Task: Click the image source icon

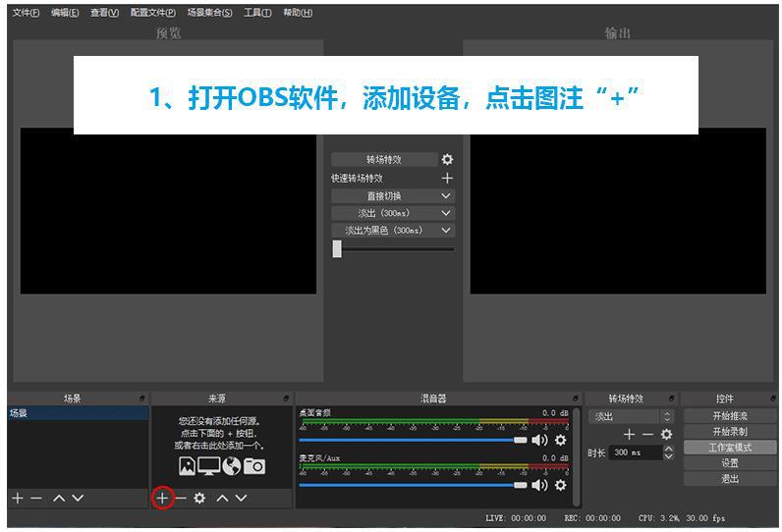Action: 187,466
